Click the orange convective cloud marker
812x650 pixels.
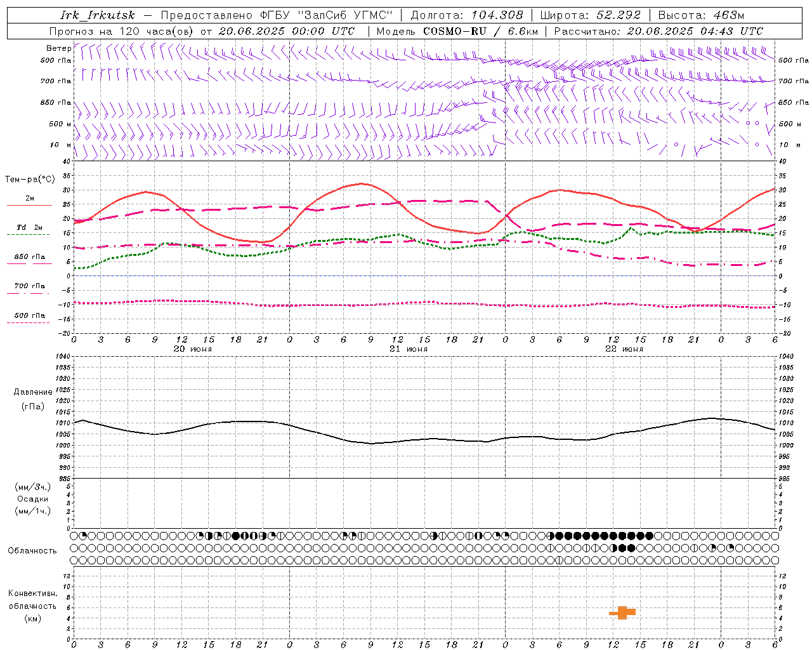(622, 613)
